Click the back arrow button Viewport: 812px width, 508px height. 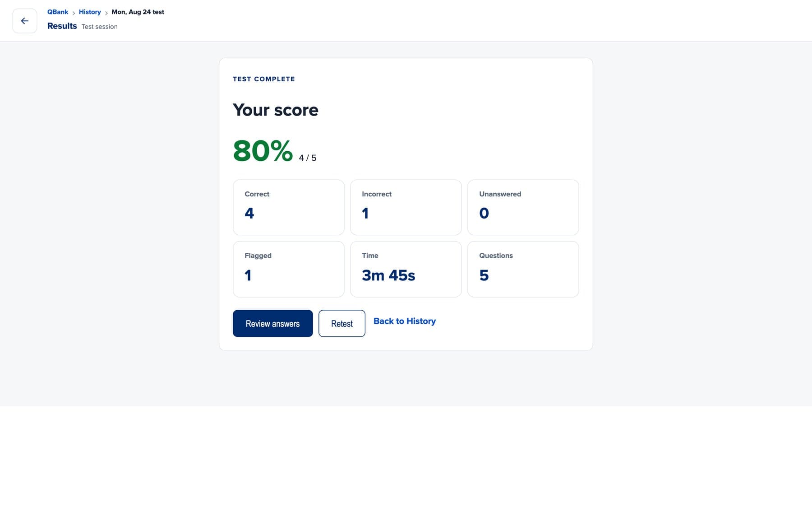[25, 21]
